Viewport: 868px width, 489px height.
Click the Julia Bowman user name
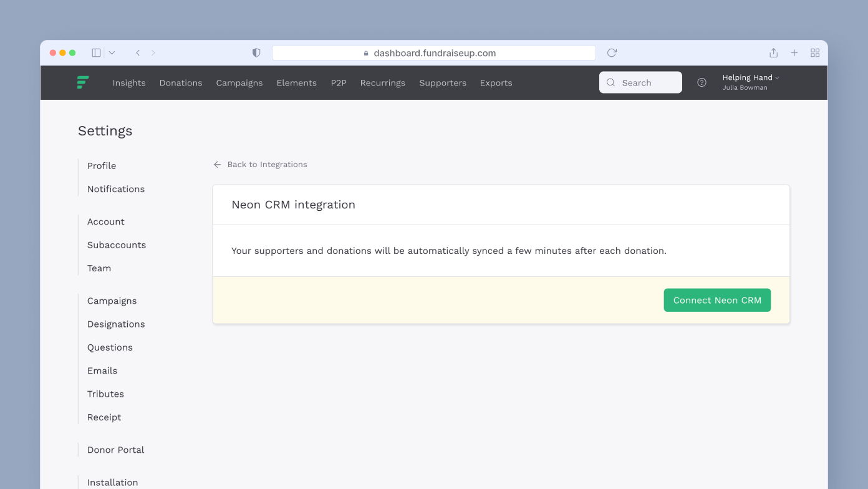[745, 88]
